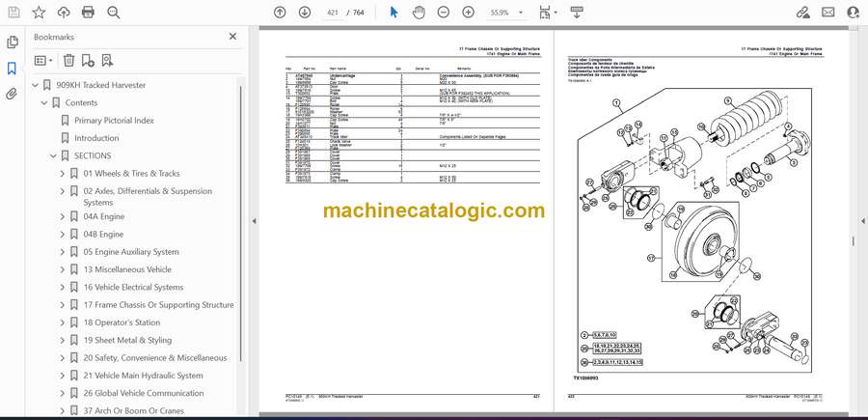Screen dimensions: 868x420
Task: Zoom in with the plus button
Action: click(x=469, y=13)
